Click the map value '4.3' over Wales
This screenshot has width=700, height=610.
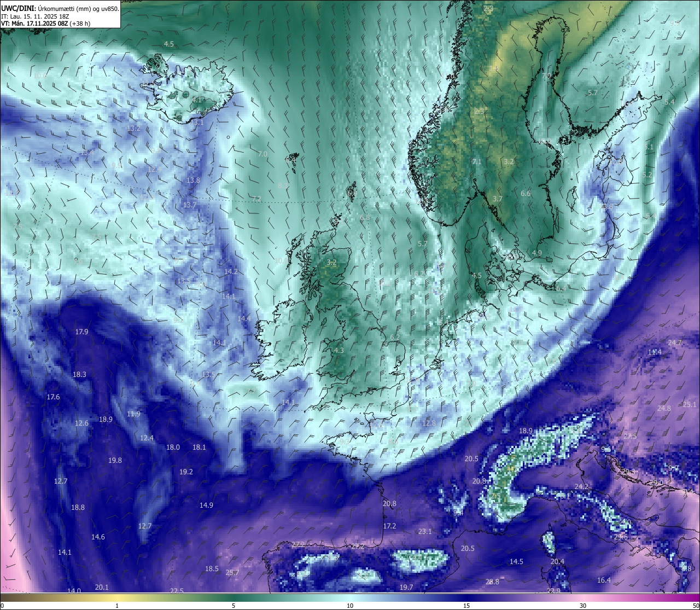pyautogui.click(x=339, y=350)
